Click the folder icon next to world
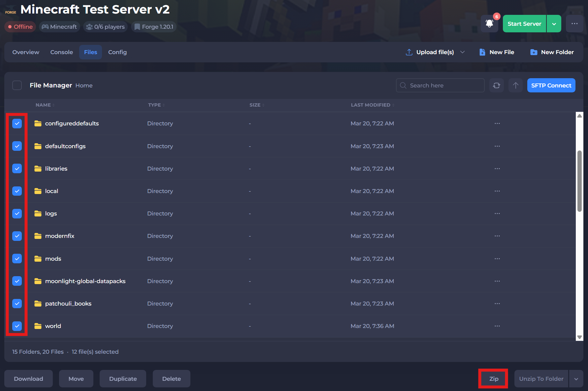The width and height of the screenshot is (588, 391). click(38, 326)
